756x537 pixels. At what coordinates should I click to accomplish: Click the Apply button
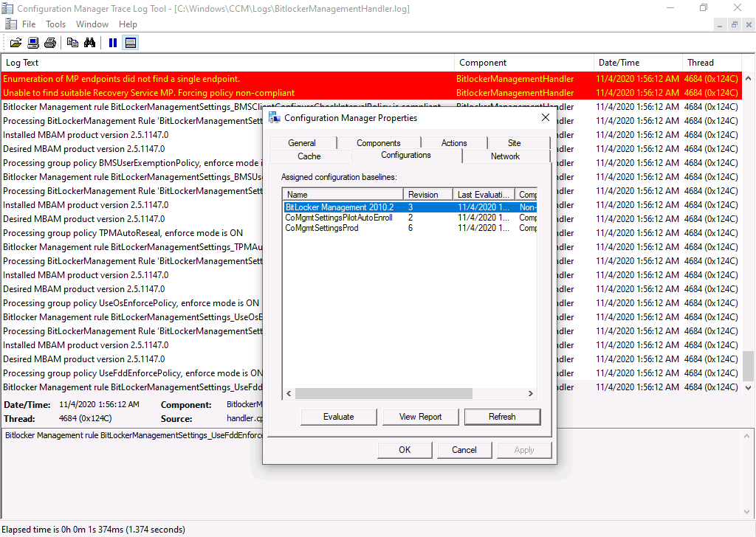click(x=524, y=450)
